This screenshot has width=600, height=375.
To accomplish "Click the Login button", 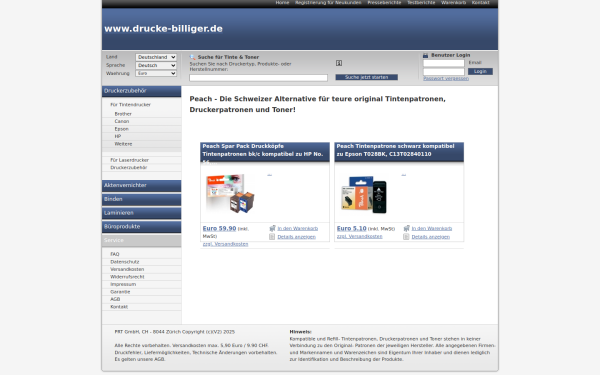I will [x=480, y=72].
